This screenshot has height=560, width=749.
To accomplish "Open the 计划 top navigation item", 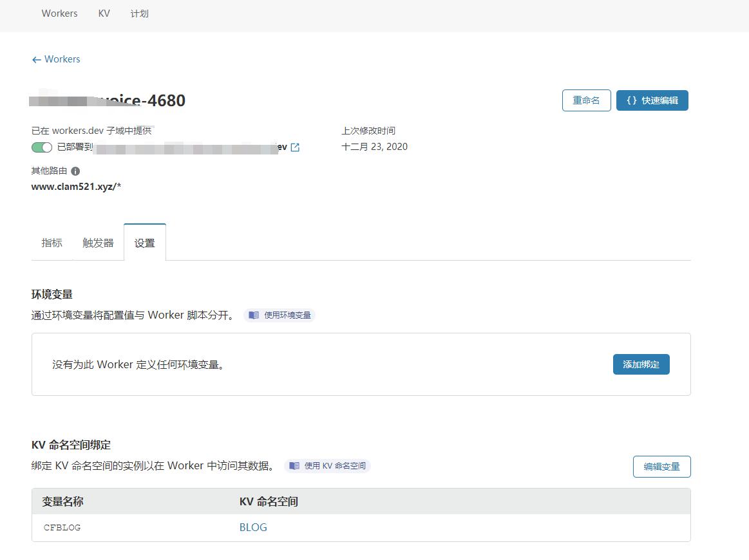I will coord(140,14).
